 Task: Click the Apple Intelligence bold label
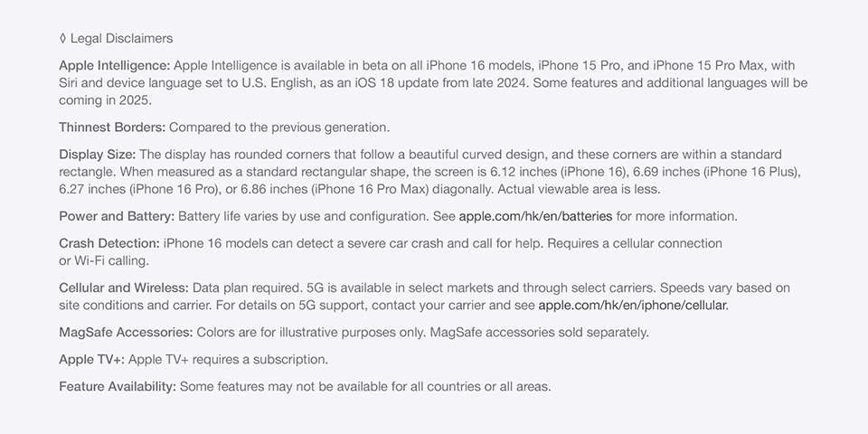[x=115, y=66]
